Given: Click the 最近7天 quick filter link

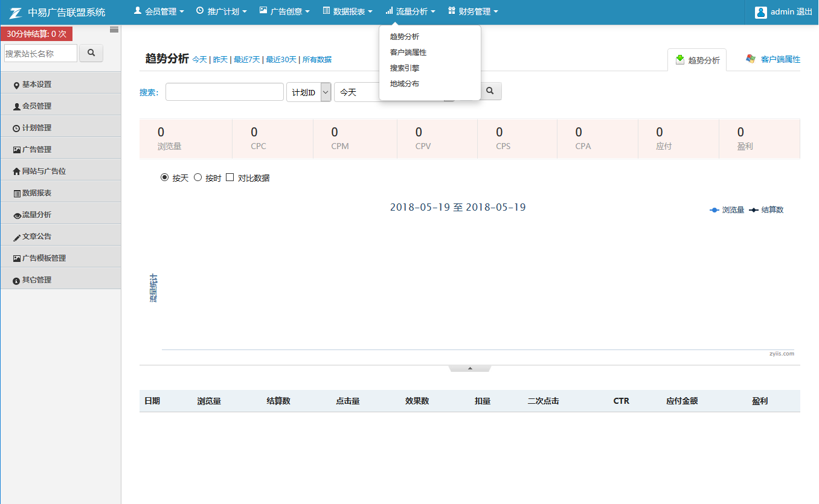Looking at the screenshot, I should pyautogui.click(x=246, y=60).
